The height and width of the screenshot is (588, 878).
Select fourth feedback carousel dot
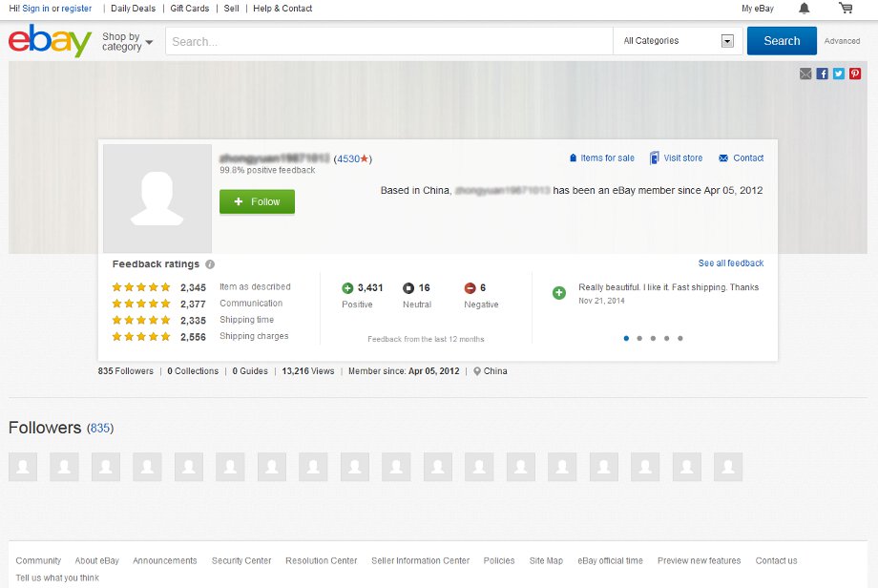[x=666, y=338]
